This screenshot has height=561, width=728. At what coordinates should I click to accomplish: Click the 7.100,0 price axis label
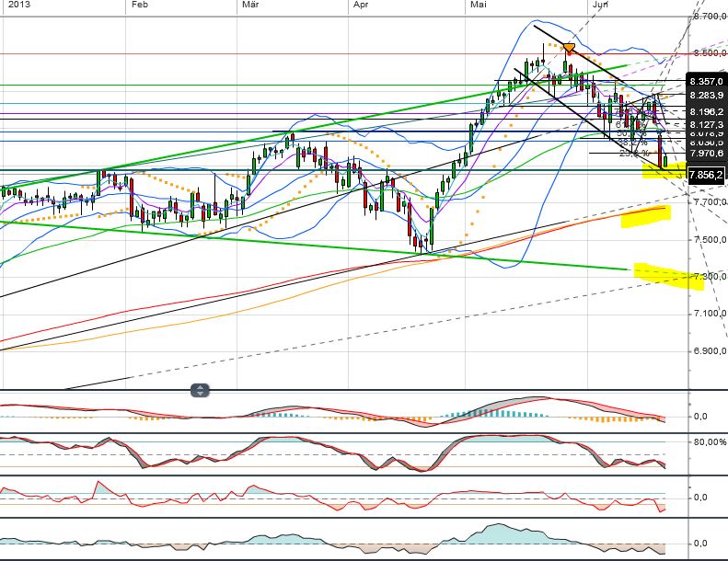point(711,314)
